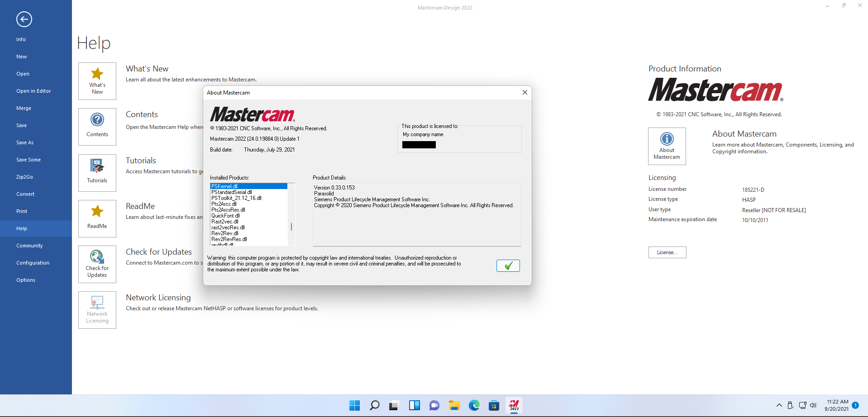Open Microsoft Store from the taskbar
The height and width of the screenshot is (417, 868).
coord(494,405)
